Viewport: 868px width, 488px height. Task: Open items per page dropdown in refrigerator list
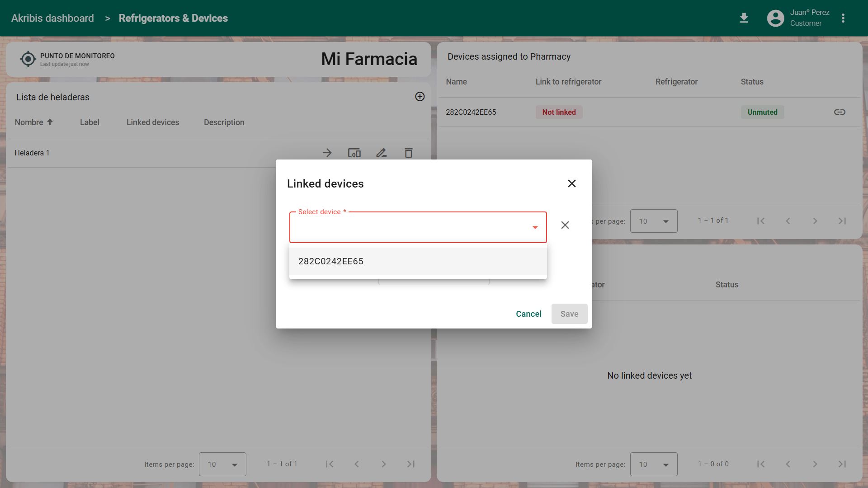click(x=222, y=464)
